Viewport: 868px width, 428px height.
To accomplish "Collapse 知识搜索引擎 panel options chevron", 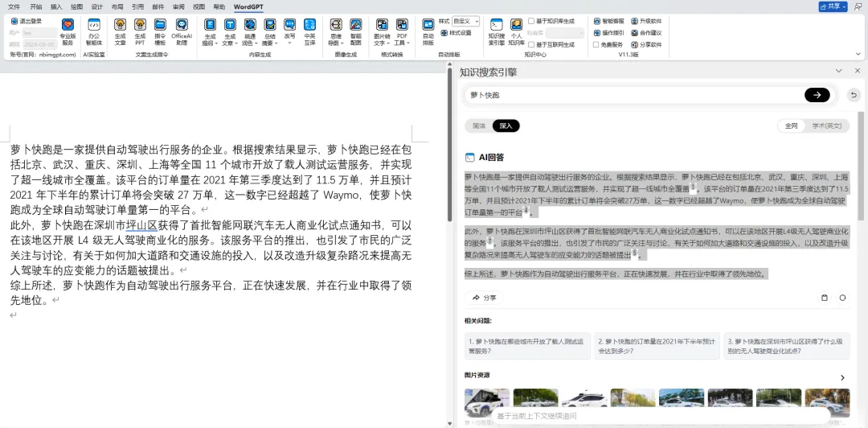I will (838, 71).
